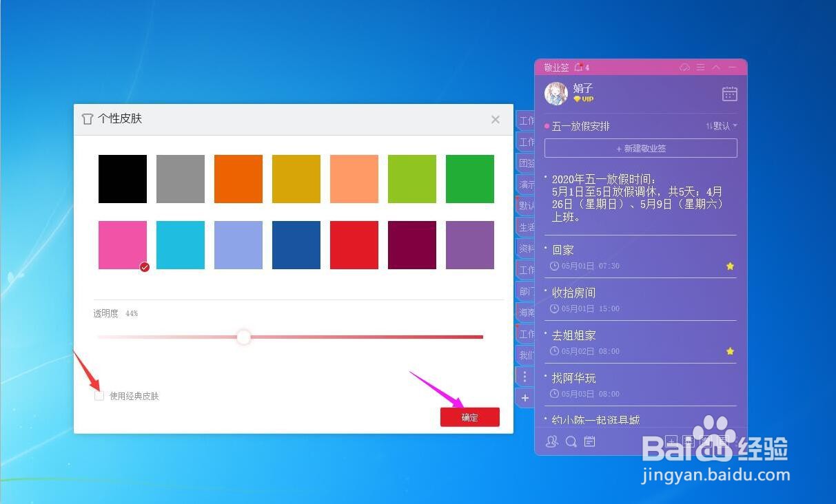The image size is (836, 504).
Task: Switch to the 默认 side tab
Action: pyautogui.click(x=525, y=206)
